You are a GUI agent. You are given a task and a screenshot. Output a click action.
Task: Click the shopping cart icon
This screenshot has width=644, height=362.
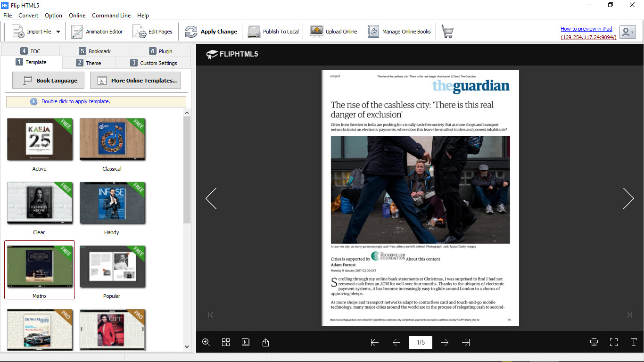pyautogui.click(x=447, y=32)
